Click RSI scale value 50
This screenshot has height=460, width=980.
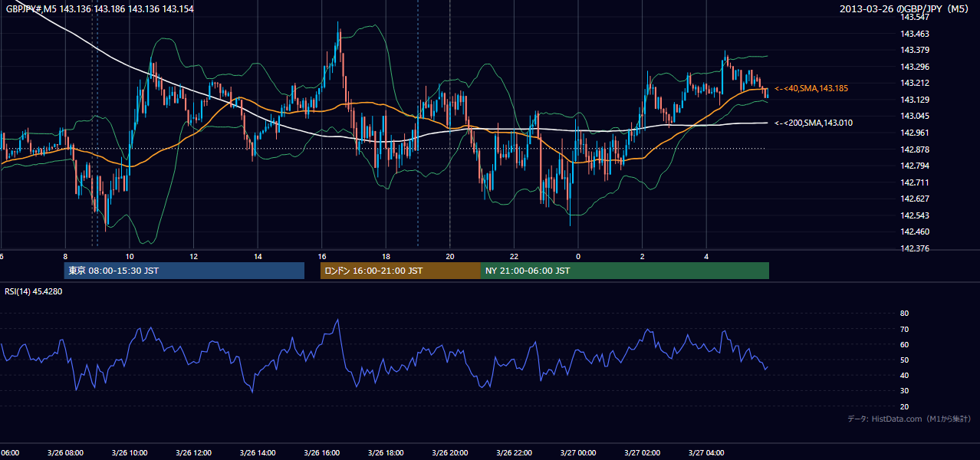click(x=904, y=360)
